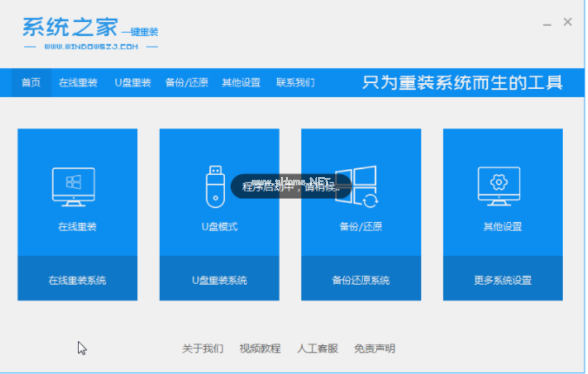Click the 人工客服 support link

pos(317,349)
